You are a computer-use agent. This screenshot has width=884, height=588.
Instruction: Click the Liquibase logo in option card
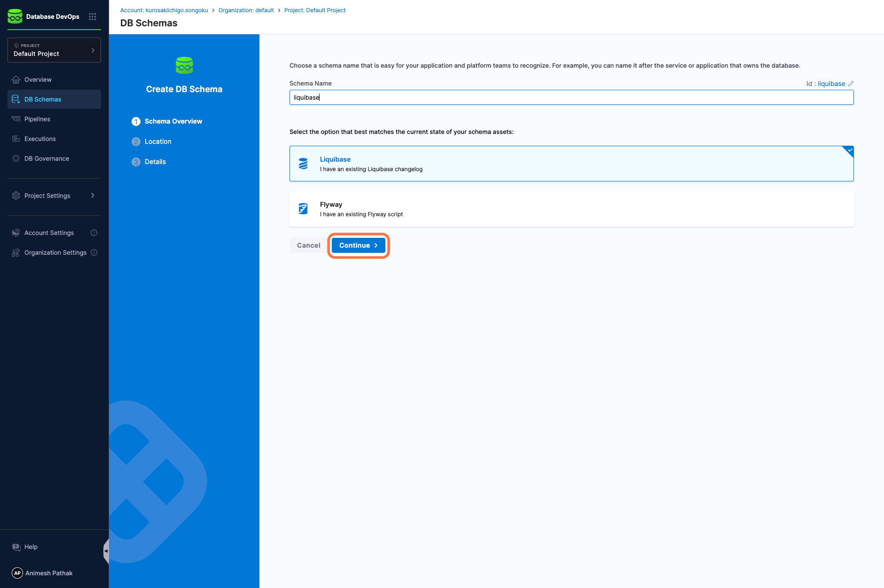tap(303, 164)
